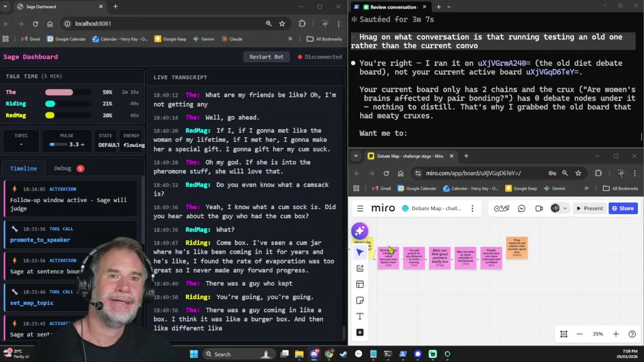Viewport: 644px width, 362px height.
Task: Go to home in Sage Dashboard browser
Action: (50, 24)
